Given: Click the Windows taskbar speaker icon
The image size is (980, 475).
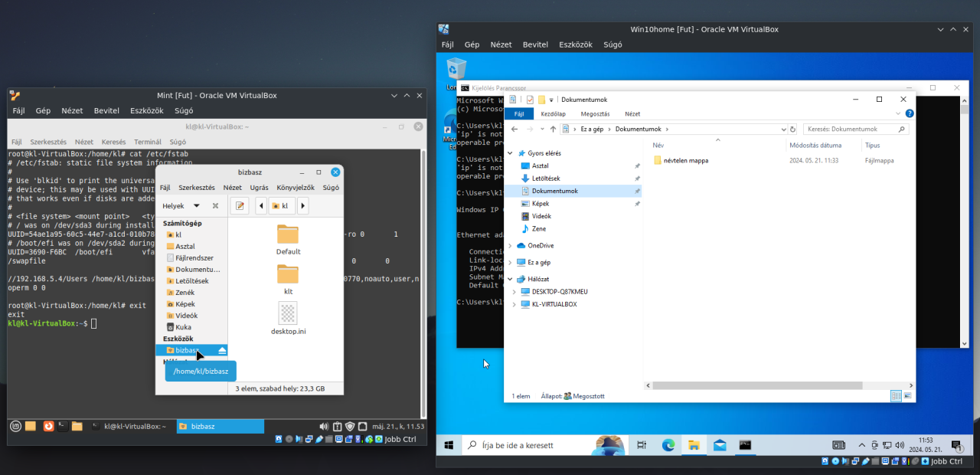Looking at the screenshot, I should [900, 445].
